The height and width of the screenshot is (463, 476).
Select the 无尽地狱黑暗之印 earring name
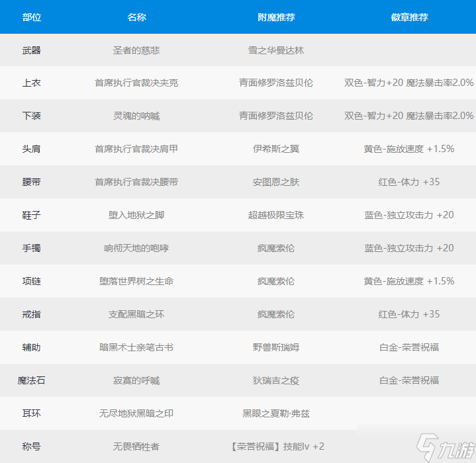click(x=136, y=413)
